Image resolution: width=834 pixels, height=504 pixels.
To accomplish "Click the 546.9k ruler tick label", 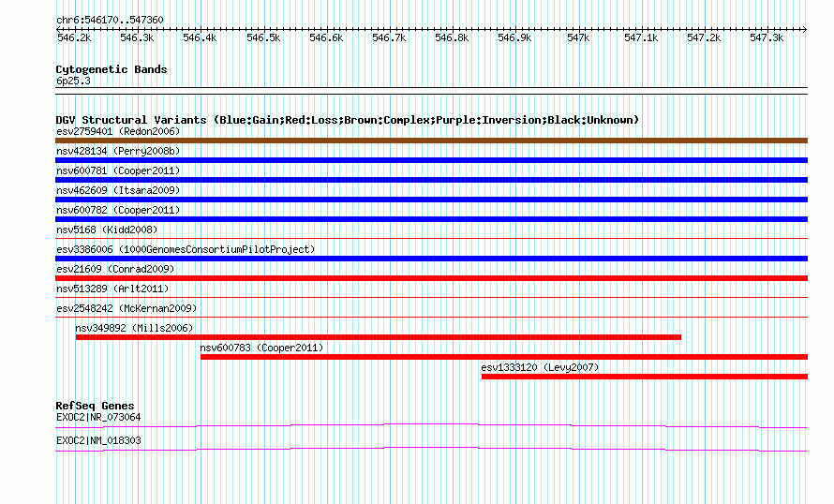I will click(514, 37).
